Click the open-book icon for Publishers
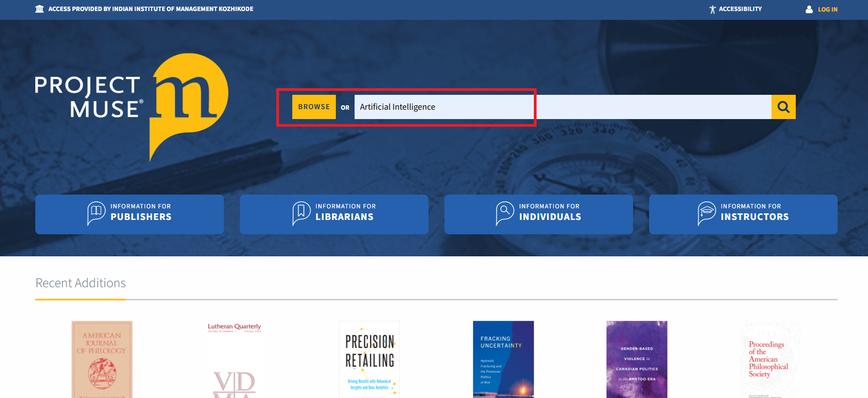868x398 pixels. tap(97, 213)
